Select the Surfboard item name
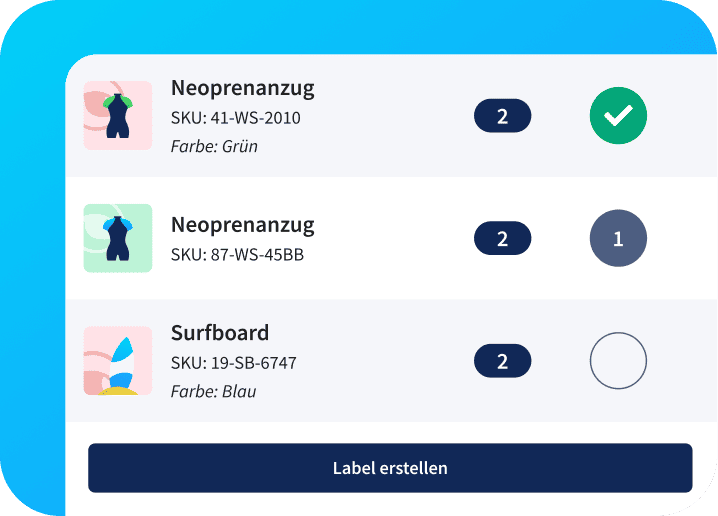The width and height of the screenshot is (718, 516). coord(220,333)
